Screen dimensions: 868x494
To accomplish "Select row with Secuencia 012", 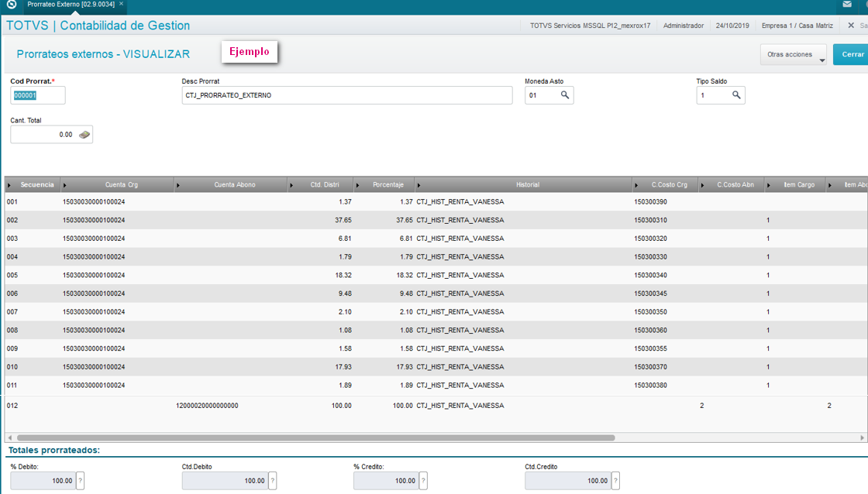I will click(x=436, y=406).
